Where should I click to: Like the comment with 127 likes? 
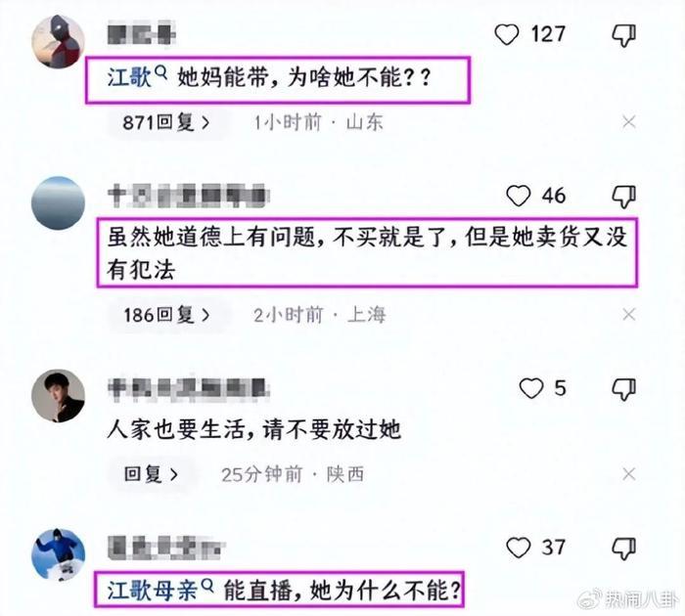(x=507, y=34)
